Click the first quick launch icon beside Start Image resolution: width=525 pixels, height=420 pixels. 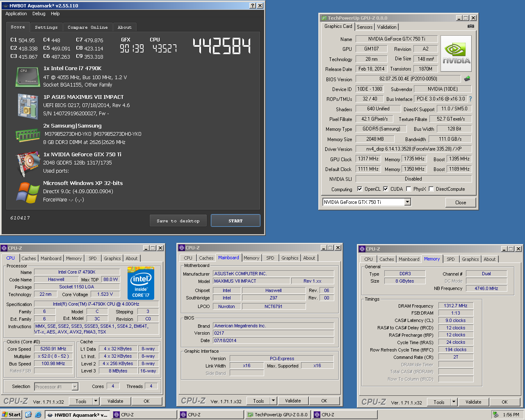(x=28, y=415)
